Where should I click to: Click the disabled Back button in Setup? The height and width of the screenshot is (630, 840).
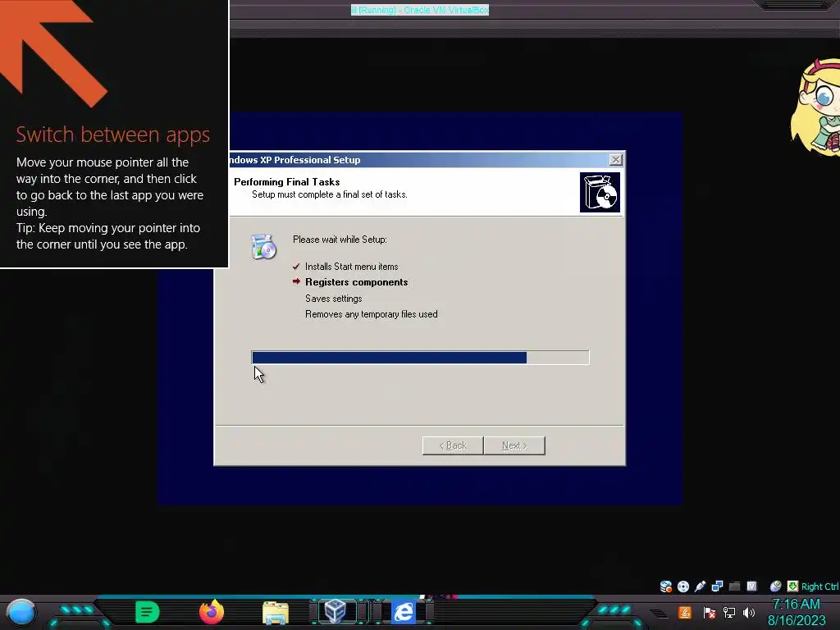tap(453, 445)
